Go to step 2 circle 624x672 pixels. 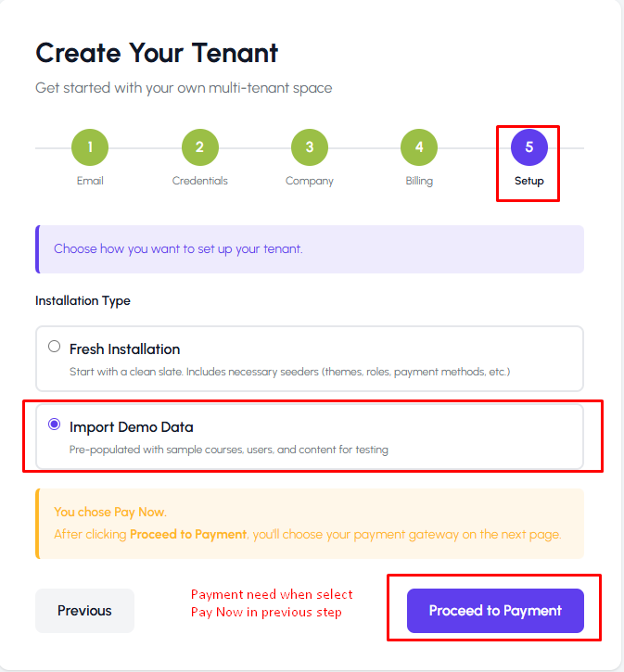coord(199,147)
